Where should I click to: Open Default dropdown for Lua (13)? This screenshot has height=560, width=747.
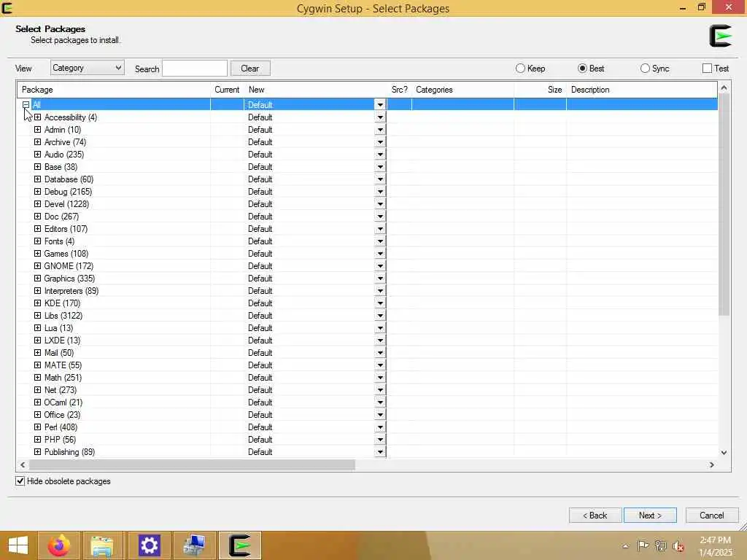[379, 327]
